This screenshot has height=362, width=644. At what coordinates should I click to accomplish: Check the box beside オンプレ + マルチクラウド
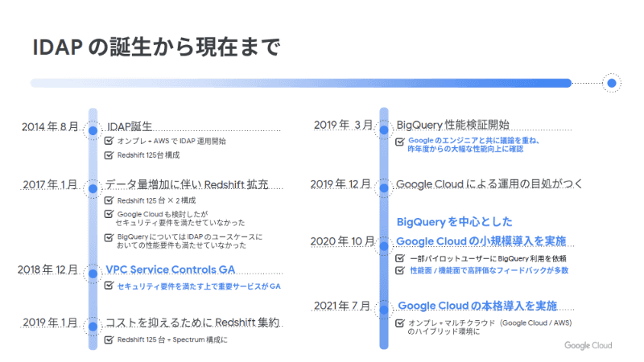tap(399, 323)
